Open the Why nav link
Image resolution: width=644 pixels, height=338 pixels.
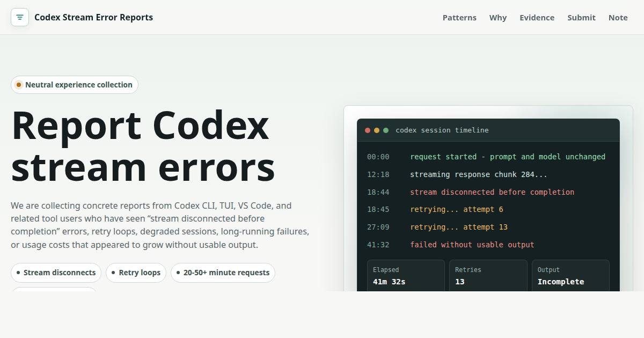click(498, 18)
